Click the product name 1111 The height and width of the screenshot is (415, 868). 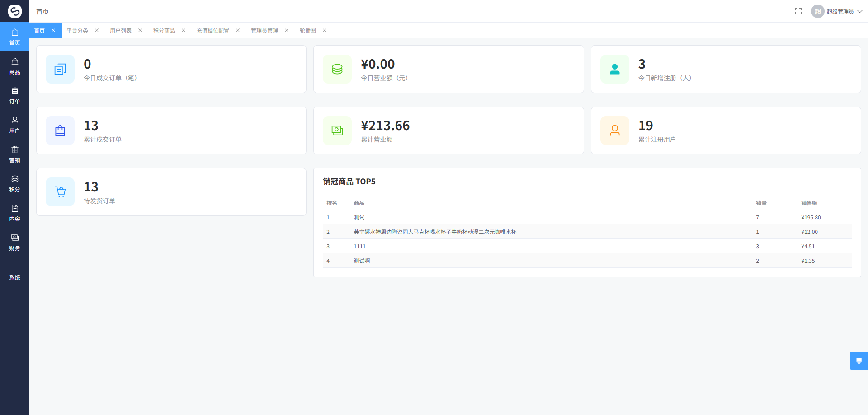(x=359, y=247)
